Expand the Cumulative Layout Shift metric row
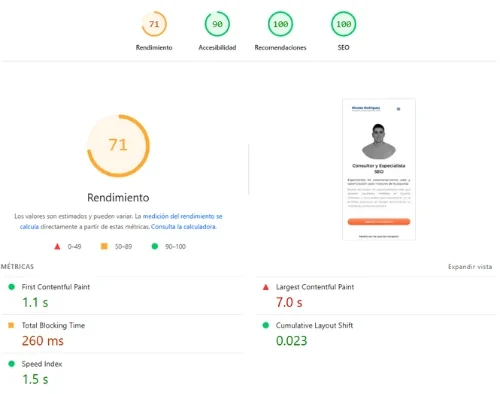500x394 pixels. coord(376,334)
